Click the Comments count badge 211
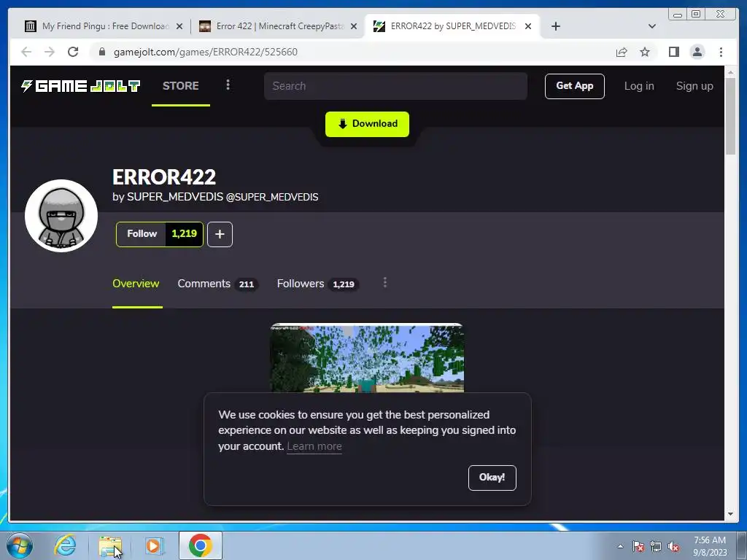747x560 pixels. [247, 284]
